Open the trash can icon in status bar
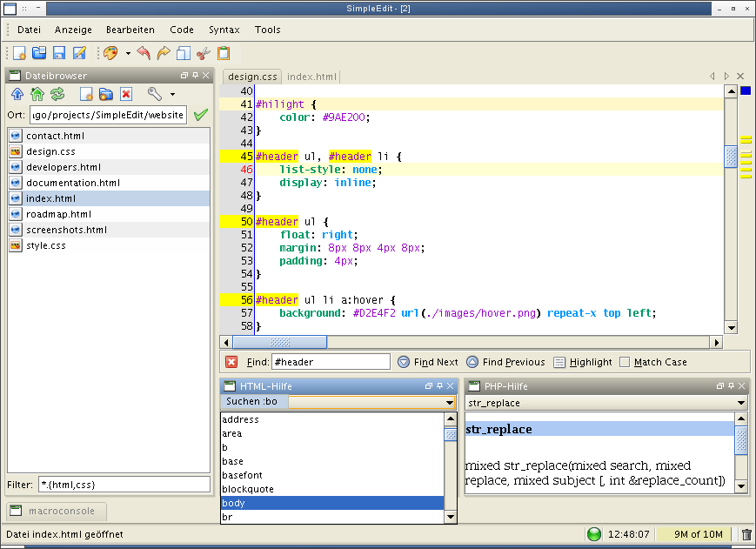This screenshot has height=549, width=756. pyautogui.click(x=746, y=534)
